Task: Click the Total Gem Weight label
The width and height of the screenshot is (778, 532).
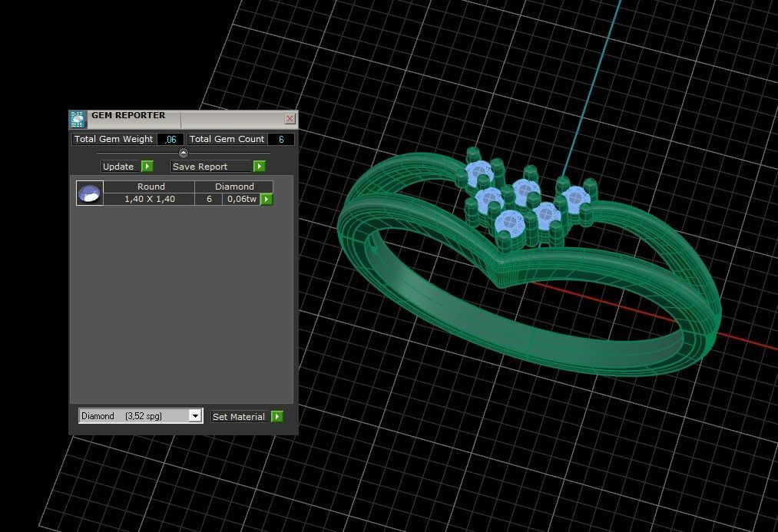Action: pyautogui.click(x=114, y=139)
